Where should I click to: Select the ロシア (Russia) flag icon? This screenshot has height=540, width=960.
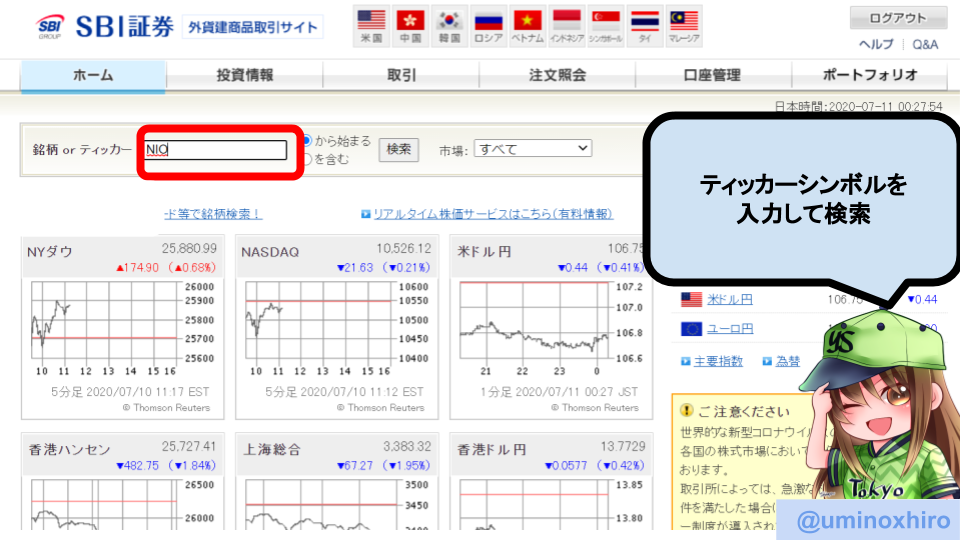(x=489, y=26)
